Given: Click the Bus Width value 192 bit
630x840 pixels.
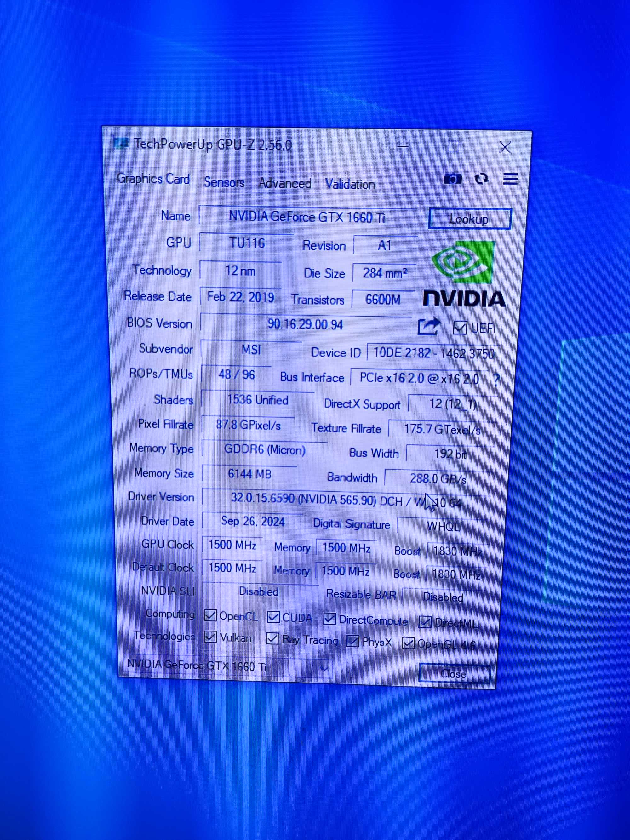Looking at the screenshot, I should (x=450, y=454).
